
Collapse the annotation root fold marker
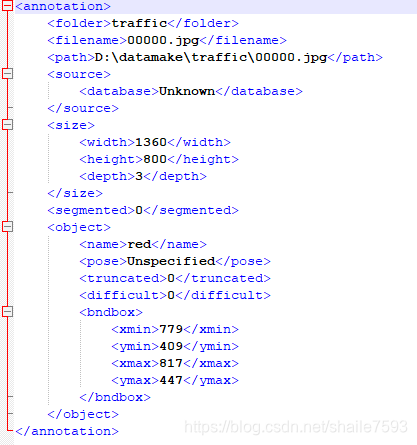pos(7,6)
